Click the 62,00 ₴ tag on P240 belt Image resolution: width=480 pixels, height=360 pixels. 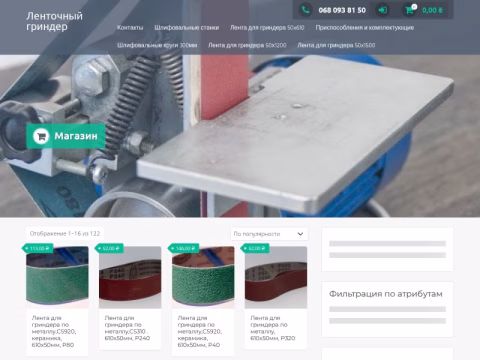pyautogui.click(x=109, y=248)
